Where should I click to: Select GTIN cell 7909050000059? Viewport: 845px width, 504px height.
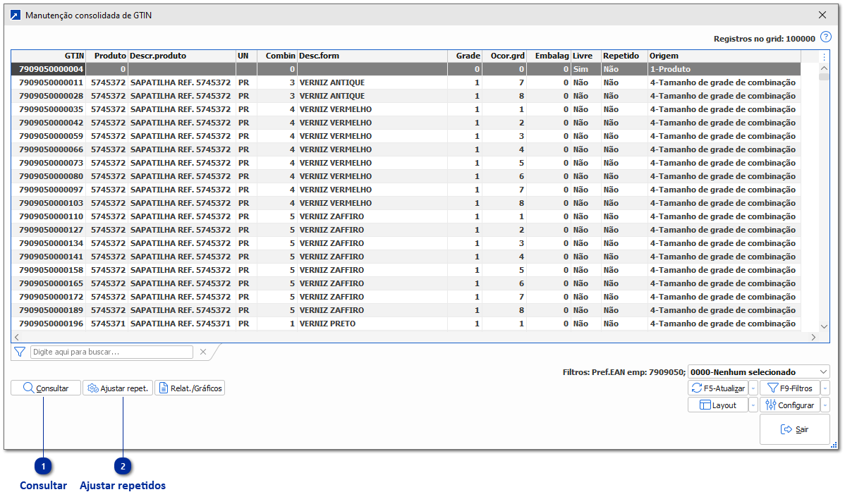click(49, 136)
